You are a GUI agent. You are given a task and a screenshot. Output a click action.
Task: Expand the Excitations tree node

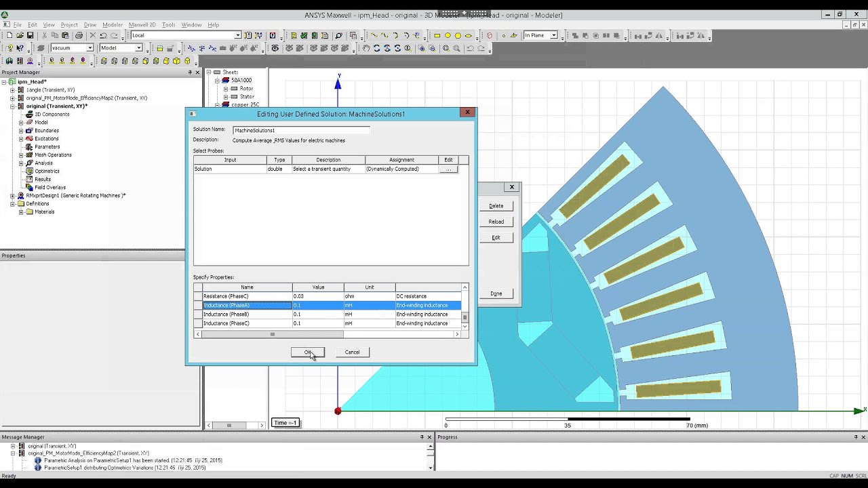21,138
